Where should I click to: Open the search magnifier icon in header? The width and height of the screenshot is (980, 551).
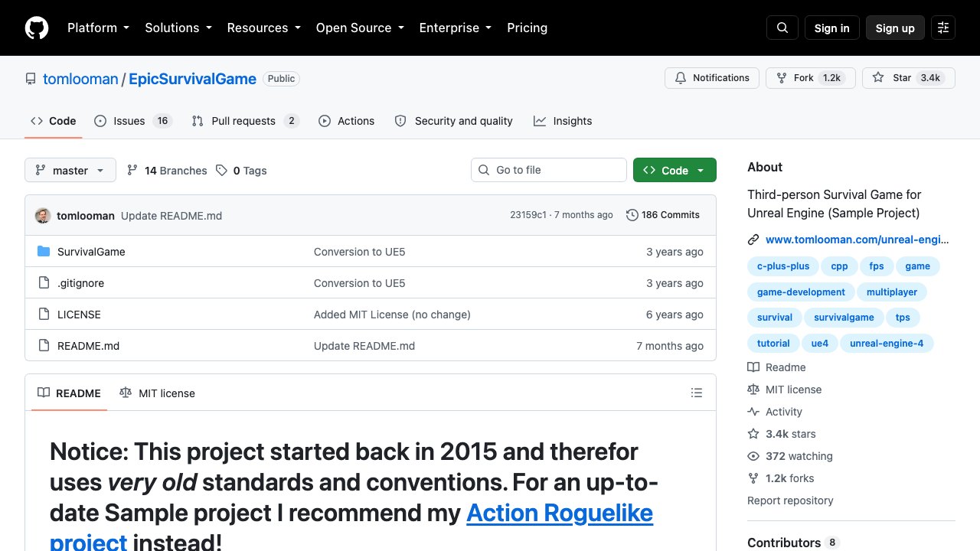coord(782,28)
